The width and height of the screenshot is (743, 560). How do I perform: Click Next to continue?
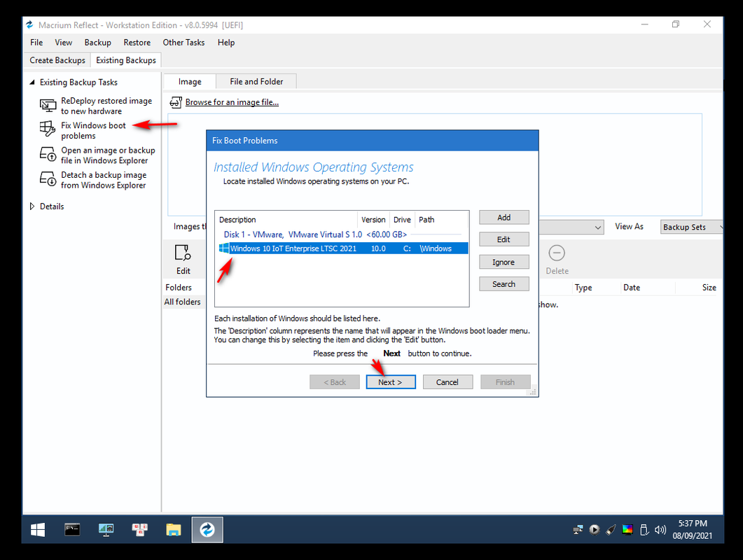tap(391, 382)
